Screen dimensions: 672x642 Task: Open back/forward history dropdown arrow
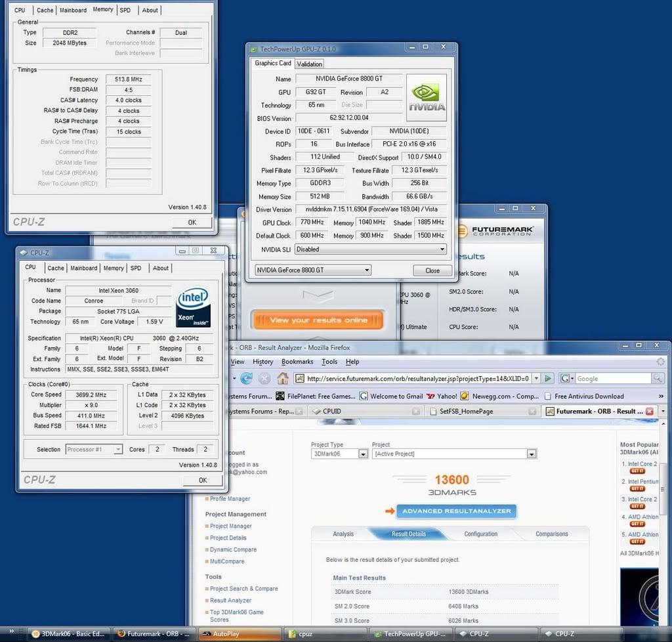(x=234, y=378)
